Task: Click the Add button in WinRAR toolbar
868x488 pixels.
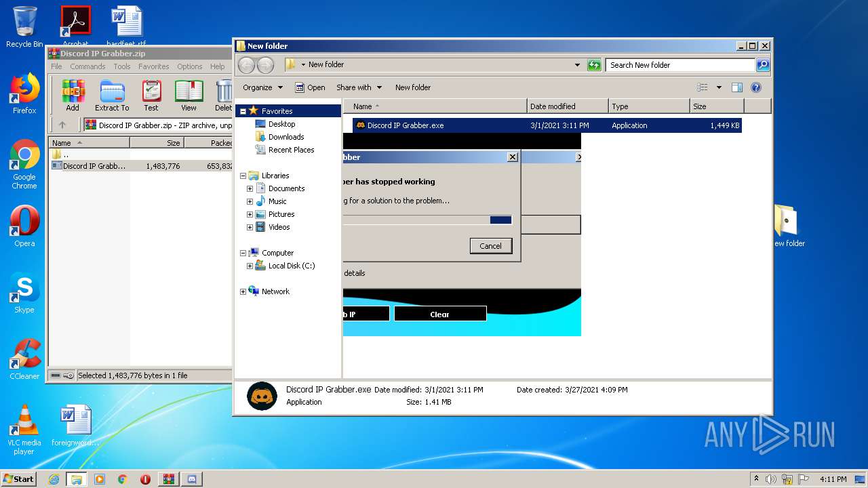Action: point(73,96)
